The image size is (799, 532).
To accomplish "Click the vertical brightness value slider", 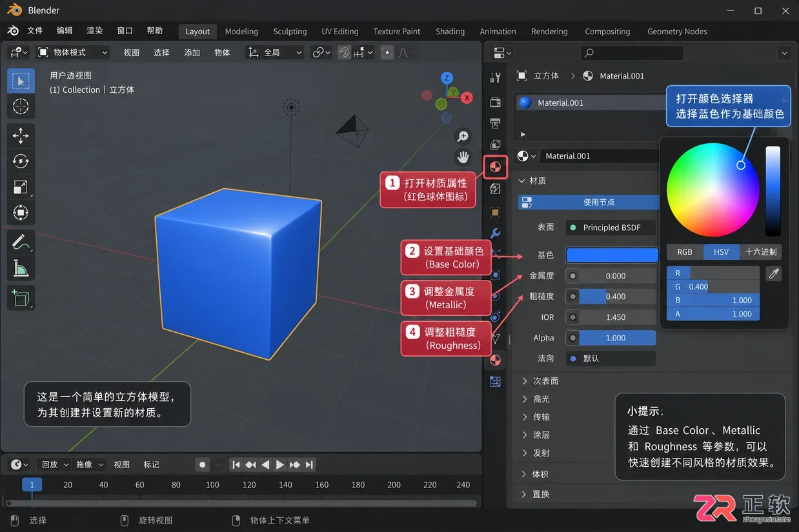I will pyautogui.click(x=773, y=191).
